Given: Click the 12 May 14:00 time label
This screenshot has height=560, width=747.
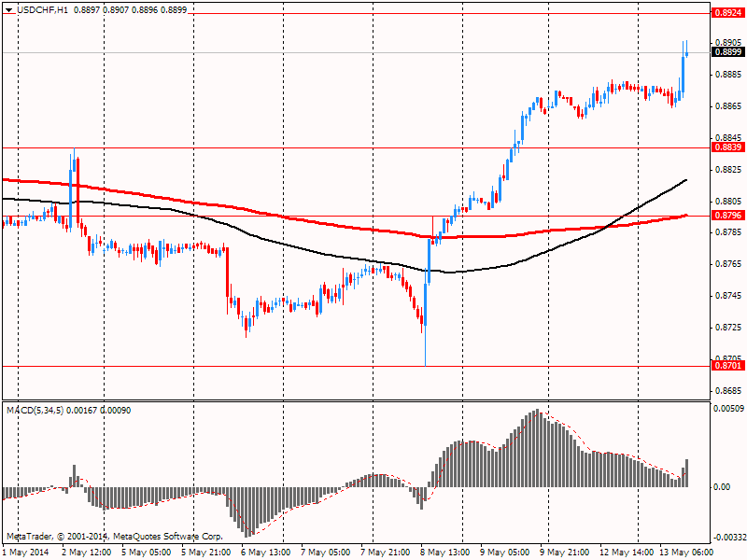Looking at the screenshot, I should (627, 553).
